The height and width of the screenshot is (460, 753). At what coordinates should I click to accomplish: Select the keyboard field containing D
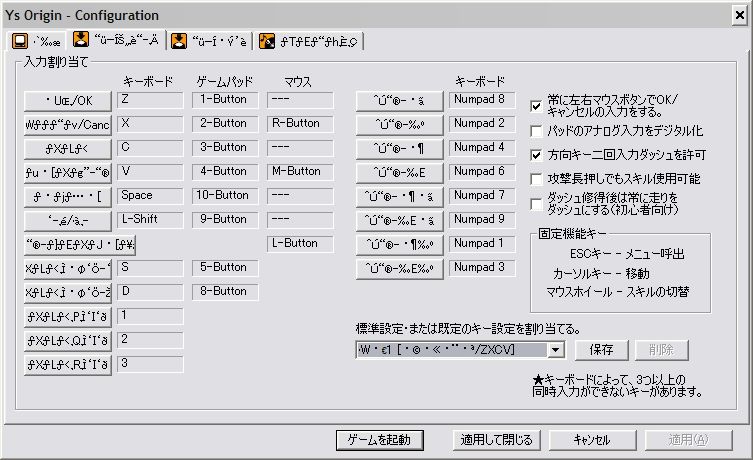coord(150,292)
